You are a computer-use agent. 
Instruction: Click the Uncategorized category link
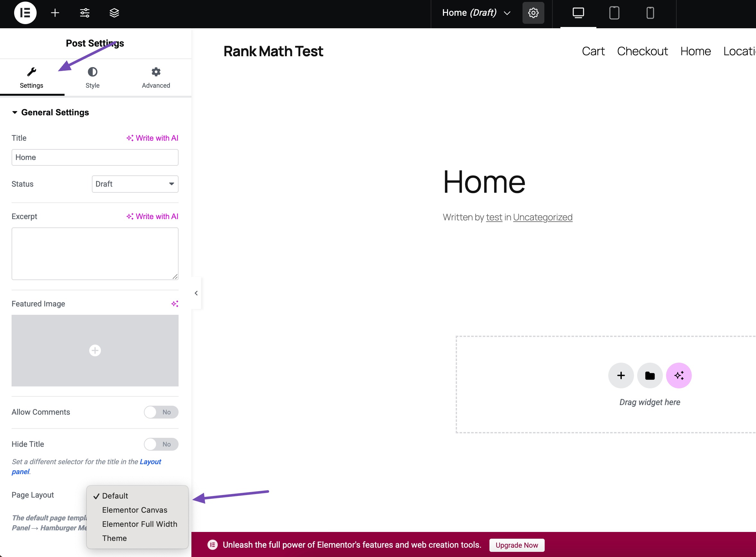pyautogui.click(x=543, y=217)
